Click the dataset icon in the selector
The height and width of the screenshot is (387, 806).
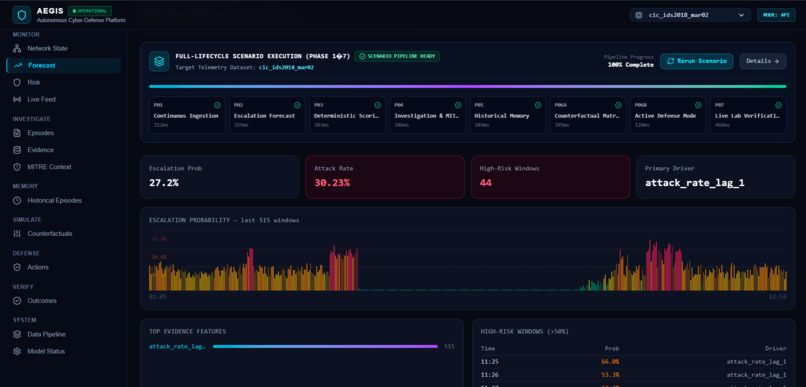point(639,15)
